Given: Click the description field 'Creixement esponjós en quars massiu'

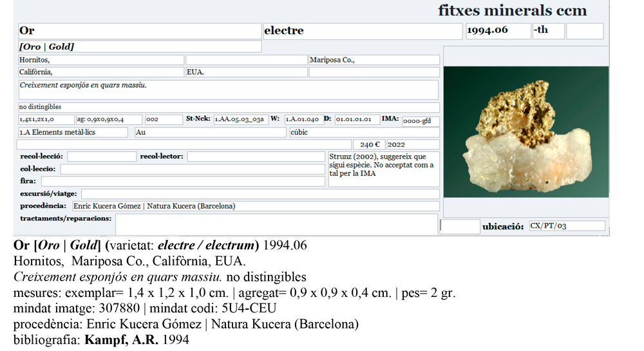Looking at the screenshot, I should pos(228,90).
